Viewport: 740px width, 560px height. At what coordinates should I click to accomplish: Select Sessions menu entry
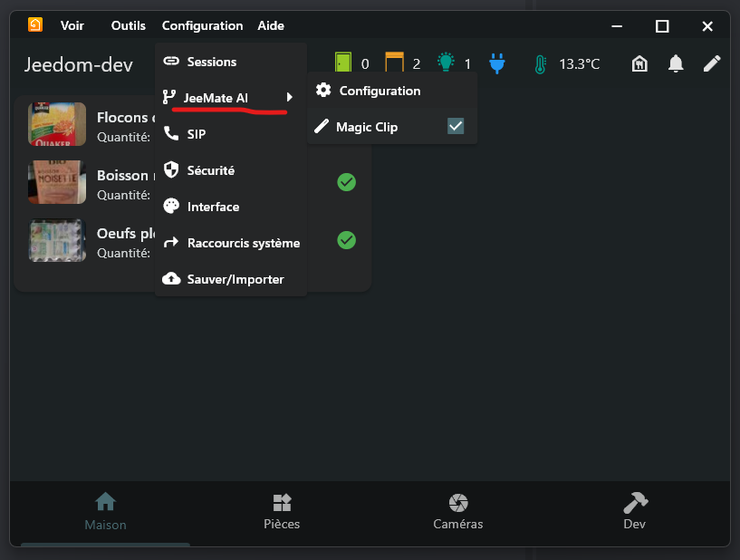click(x=211, y=62)
